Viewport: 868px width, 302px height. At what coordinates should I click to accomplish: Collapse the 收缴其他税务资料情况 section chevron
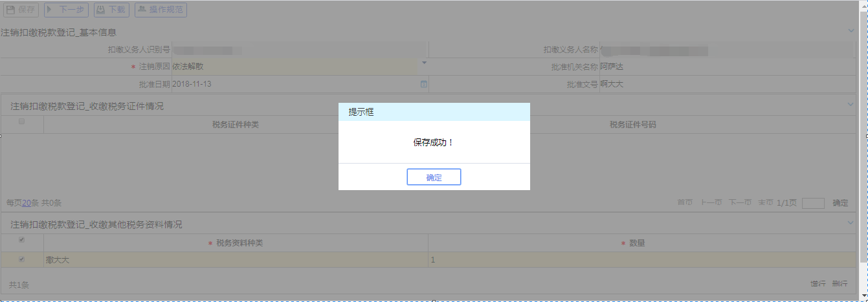pyautogui.click(x=851, y=223)
